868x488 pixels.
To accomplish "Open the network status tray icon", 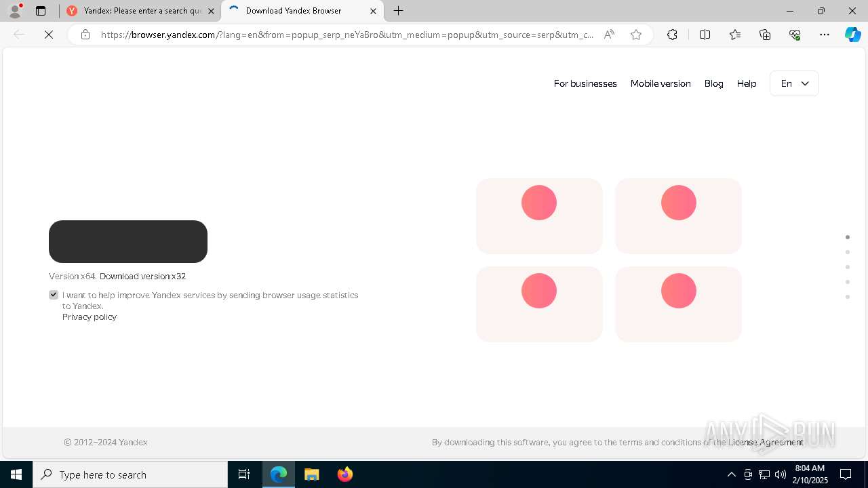I will click(x=764, y=474).
